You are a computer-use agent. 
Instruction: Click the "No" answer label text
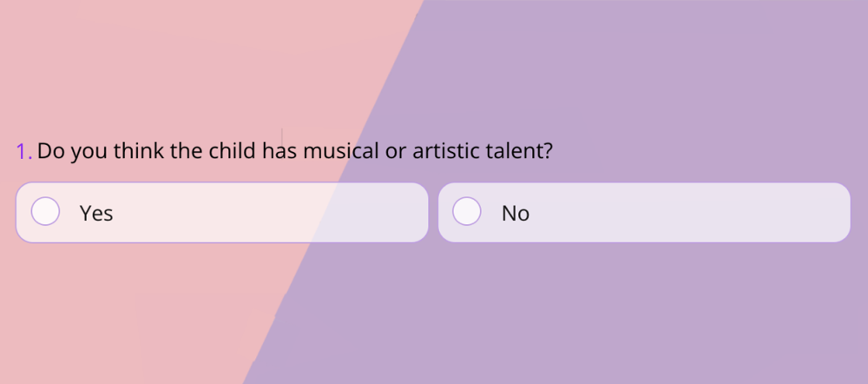point(516,213)
